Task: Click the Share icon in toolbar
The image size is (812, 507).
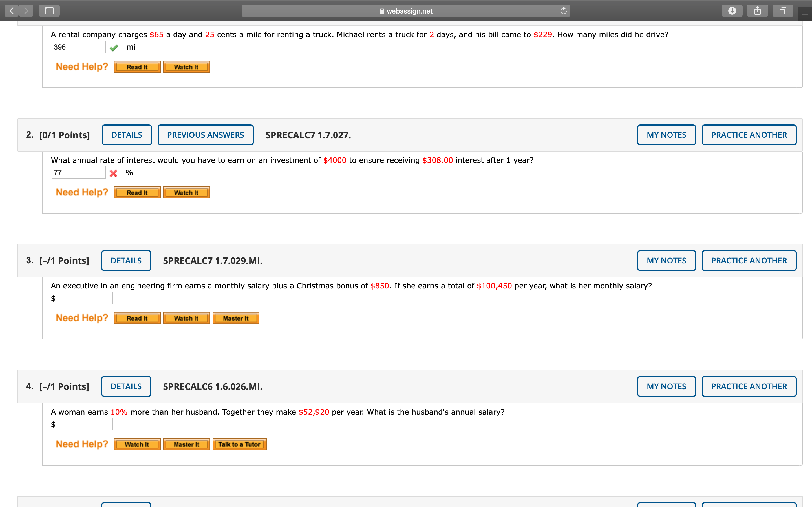Action: tap(757, 11)
